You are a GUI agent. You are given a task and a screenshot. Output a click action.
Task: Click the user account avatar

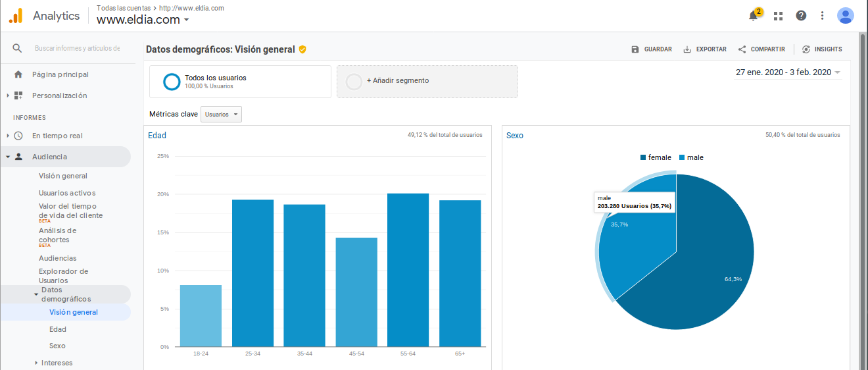tap(845, 16)
